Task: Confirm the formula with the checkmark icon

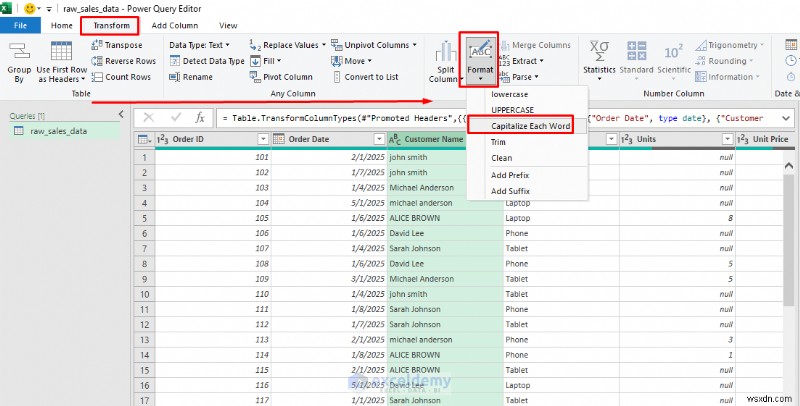Action: click(x=176, y=118)
